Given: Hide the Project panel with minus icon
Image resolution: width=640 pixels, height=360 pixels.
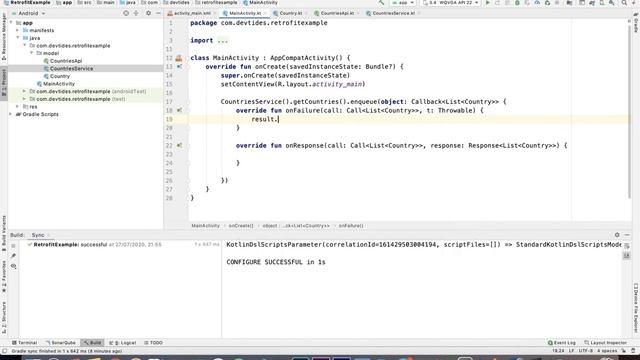Looking at the screenshot, I should (x=158, y=13).
